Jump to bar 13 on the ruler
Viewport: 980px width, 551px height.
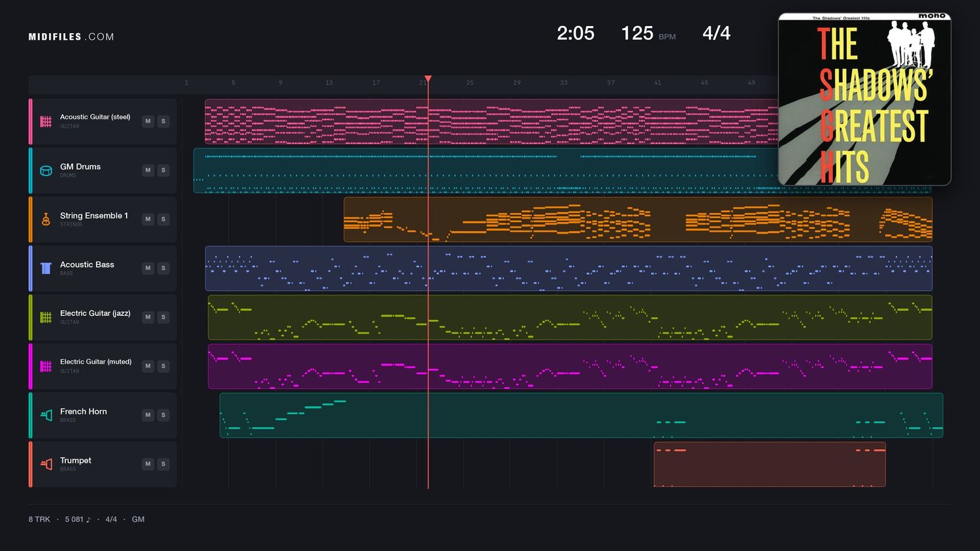point(329,83)
